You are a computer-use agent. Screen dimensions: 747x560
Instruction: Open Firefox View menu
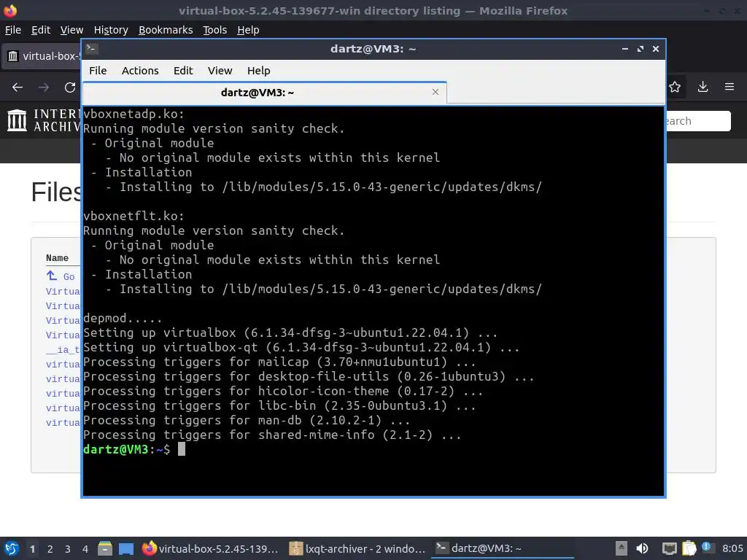click(71, 30)
